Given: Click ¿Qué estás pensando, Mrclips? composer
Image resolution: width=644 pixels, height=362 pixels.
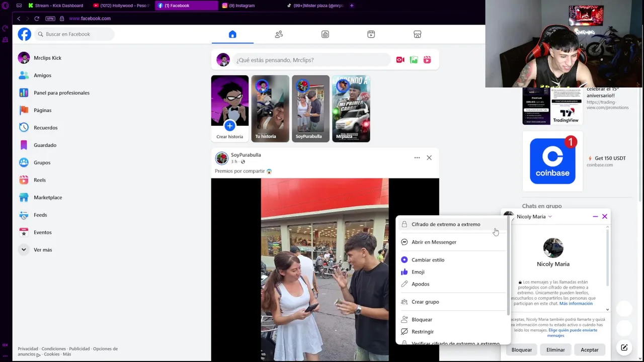Looking at the screenshot, I should [312, 60].
